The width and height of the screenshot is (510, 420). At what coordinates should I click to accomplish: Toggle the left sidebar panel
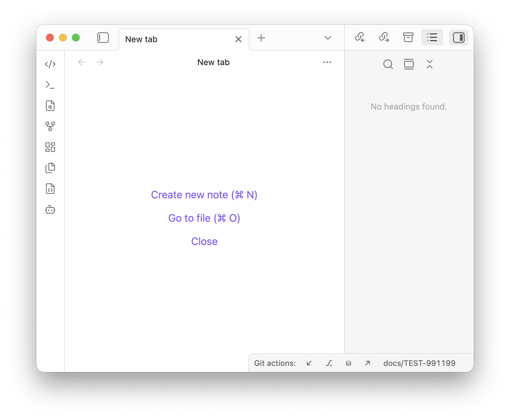[x=103, y=38]
